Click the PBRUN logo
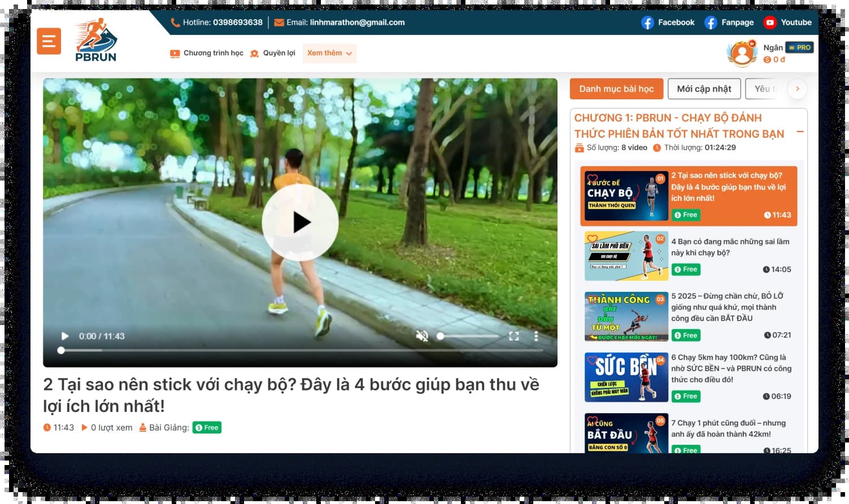Screen dimensions: 849x504 (96, 40)
